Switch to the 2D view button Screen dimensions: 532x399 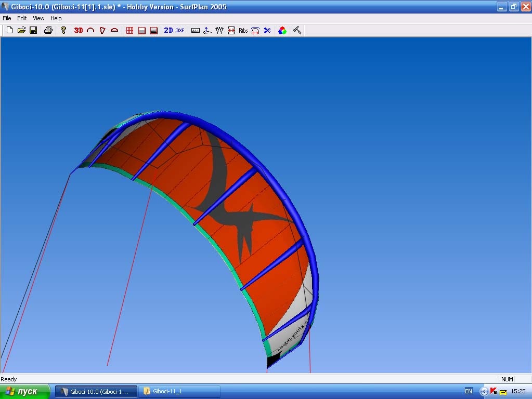click(x=168, y=31)
